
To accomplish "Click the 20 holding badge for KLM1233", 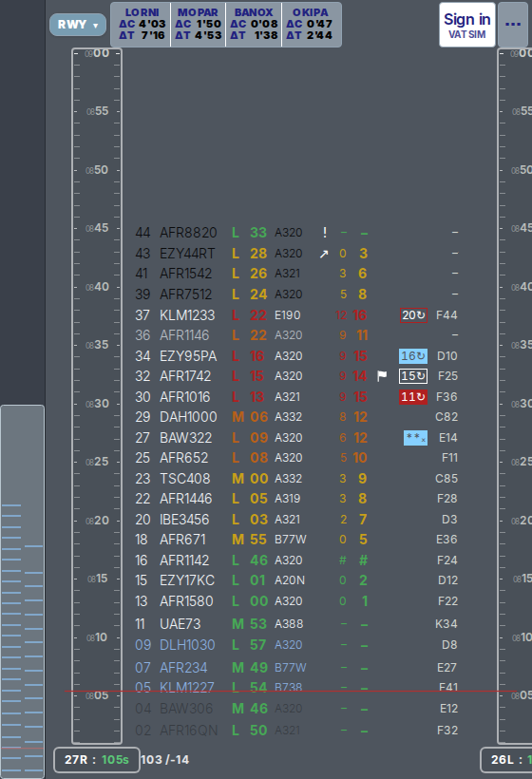I will point(413,315).
